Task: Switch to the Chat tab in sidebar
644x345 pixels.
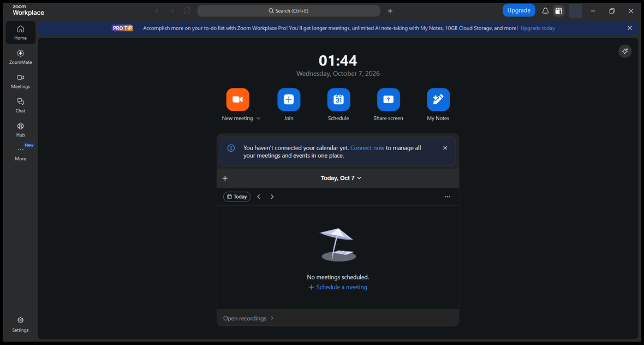Action: tap(21, 105)
